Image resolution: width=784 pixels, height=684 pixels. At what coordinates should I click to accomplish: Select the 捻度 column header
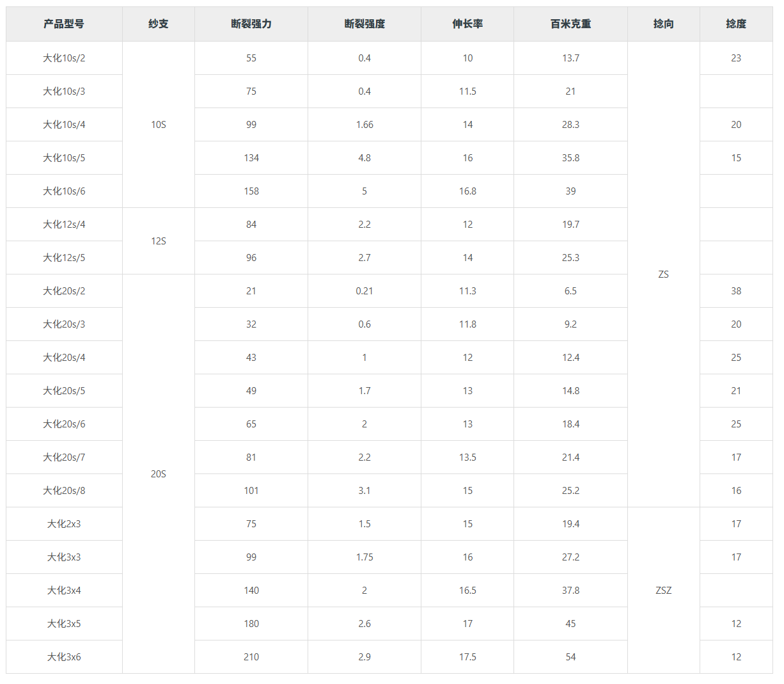click(736, 24)
